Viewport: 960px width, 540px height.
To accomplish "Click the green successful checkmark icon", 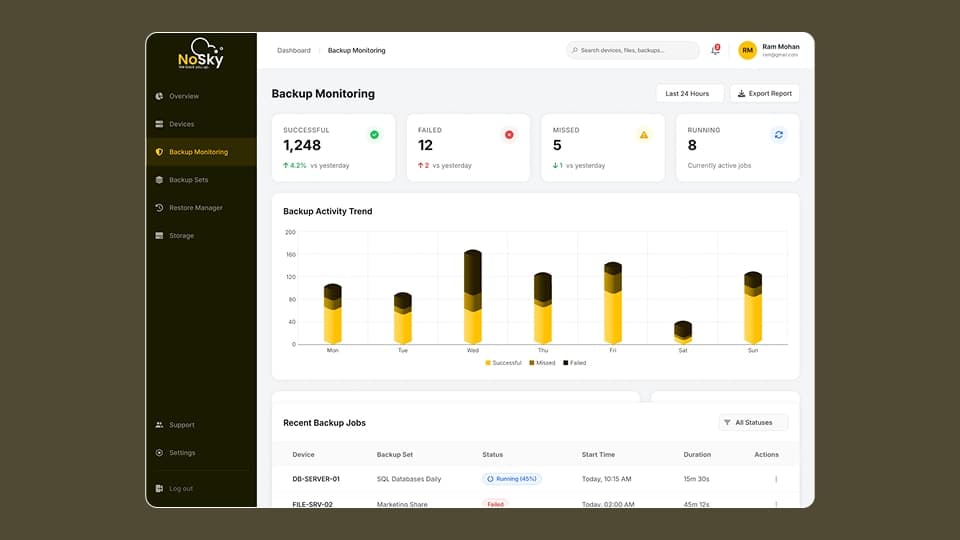I will [x=374, y=134].
